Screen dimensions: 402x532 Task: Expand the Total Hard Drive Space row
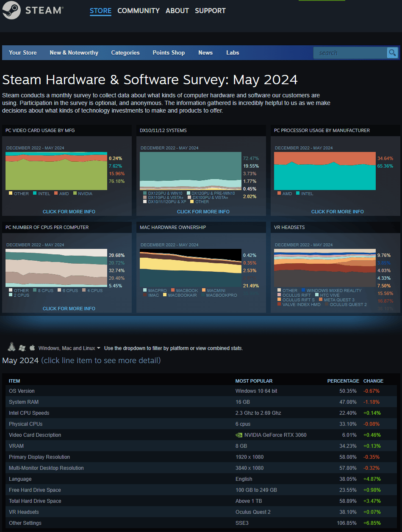(201, 501)
